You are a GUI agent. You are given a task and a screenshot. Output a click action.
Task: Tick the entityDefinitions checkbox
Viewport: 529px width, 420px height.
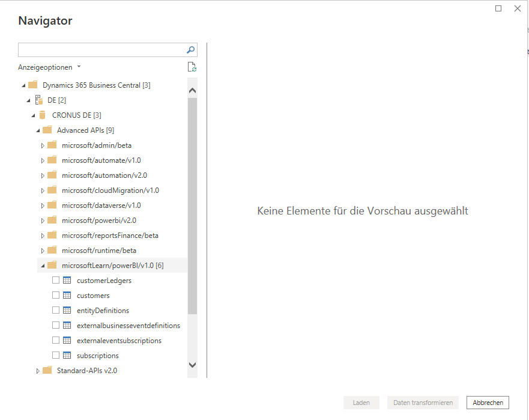point(56,310)
